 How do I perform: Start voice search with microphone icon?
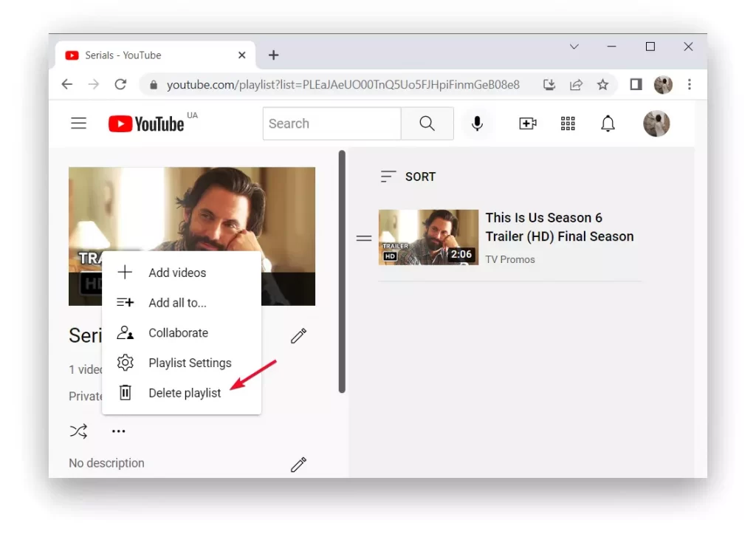click(477, 123)
